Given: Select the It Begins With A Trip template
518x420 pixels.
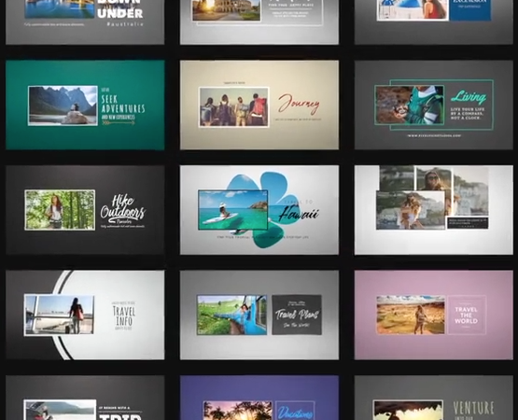Looking at the screenshot, I should (85, 398).
